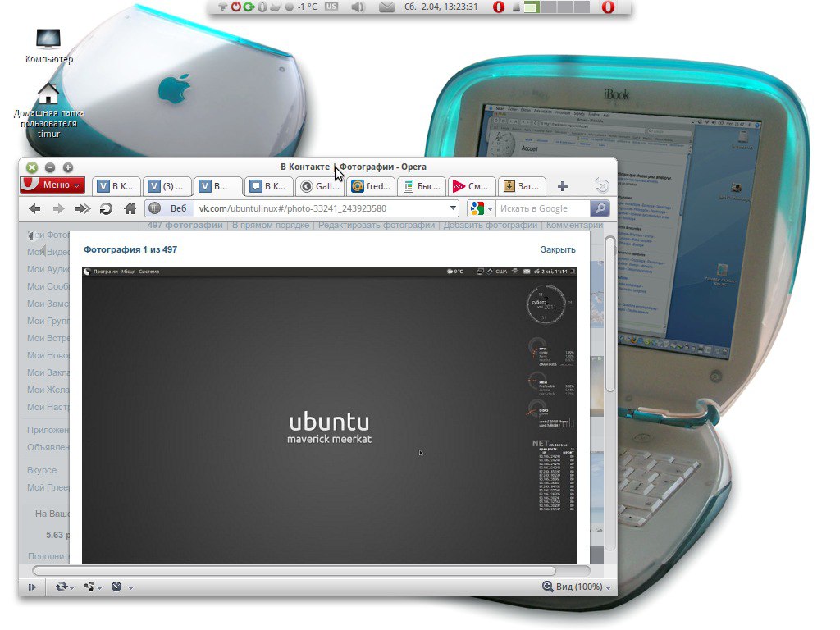This screenshot has height=630, width=840.
Task: Click the 'Фотография 1 из 497' heading
Action: 130,249
